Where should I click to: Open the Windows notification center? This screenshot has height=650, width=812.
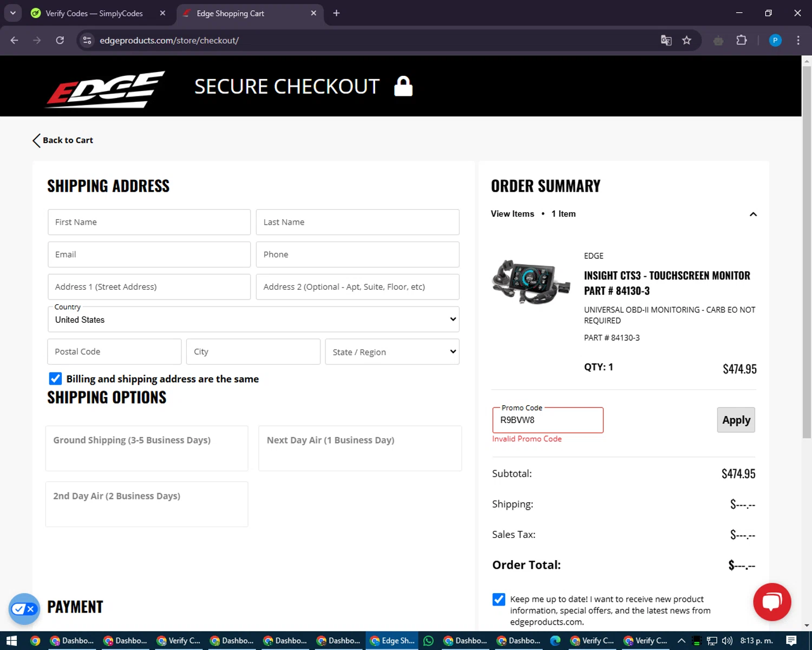pos(791,641)
